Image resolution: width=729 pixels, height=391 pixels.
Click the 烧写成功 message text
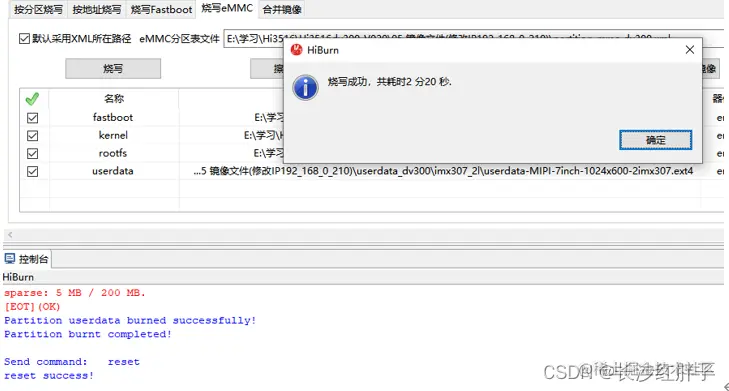390,82
